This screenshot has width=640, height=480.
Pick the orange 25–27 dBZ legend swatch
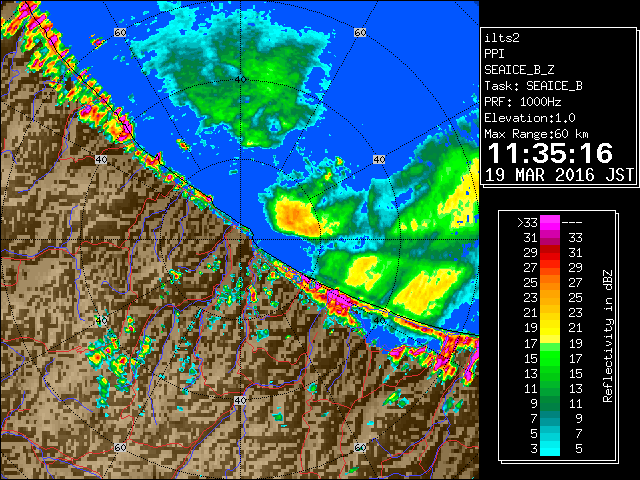pos(550,282)
